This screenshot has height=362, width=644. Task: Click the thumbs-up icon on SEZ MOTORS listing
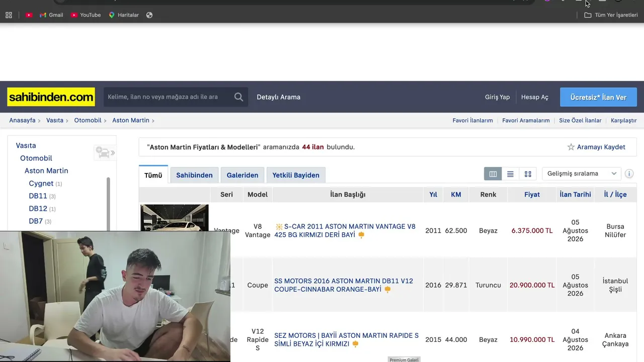[355, 344]
